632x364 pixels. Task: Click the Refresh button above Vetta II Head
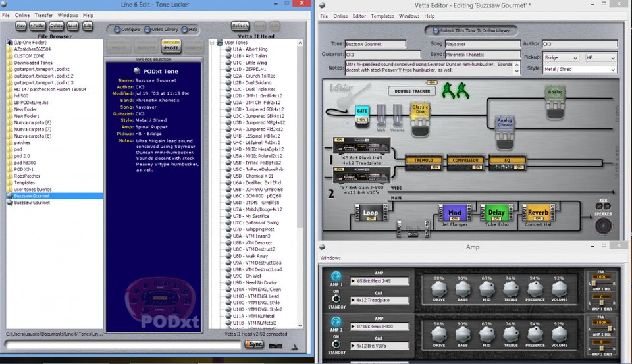[x=240, y=26]
